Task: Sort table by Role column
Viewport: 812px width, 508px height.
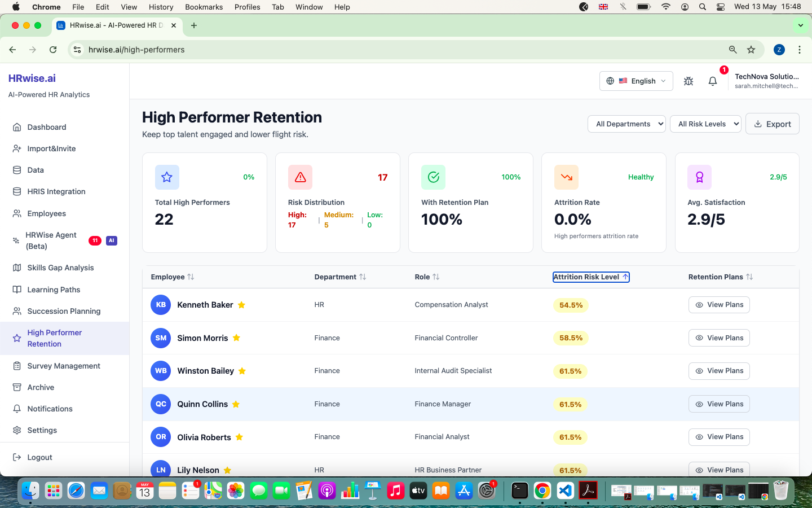Action: [427, 277]
